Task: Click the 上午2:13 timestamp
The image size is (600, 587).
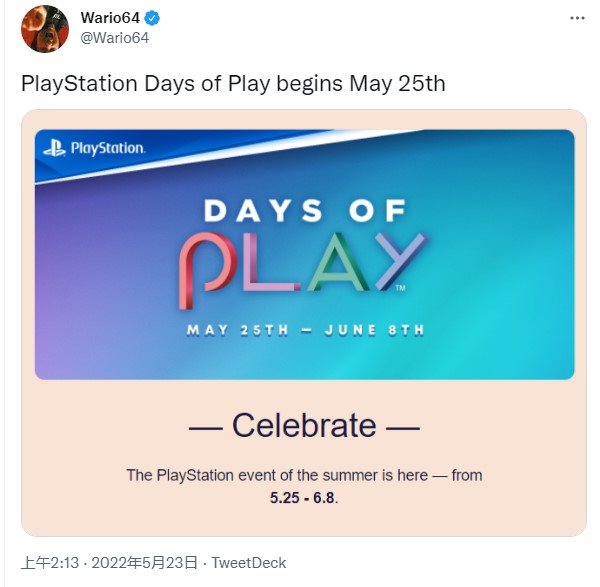Action: [x=50, y=563]
